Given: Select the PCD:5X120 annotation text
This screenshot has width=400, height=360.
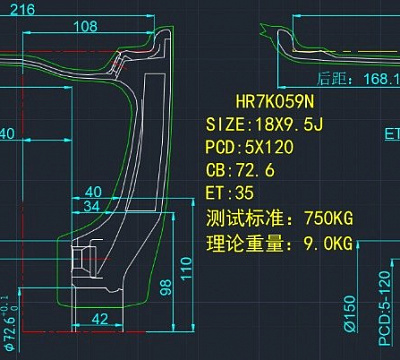Looking at the screenshot, I should coord(250,147).
